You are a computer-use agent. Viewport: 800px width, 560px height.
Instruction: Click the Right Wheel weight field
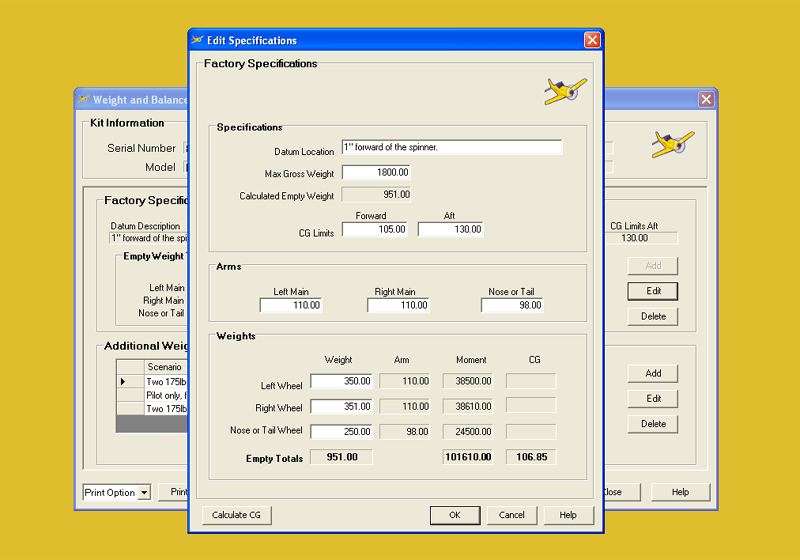(x=342, y=406)
